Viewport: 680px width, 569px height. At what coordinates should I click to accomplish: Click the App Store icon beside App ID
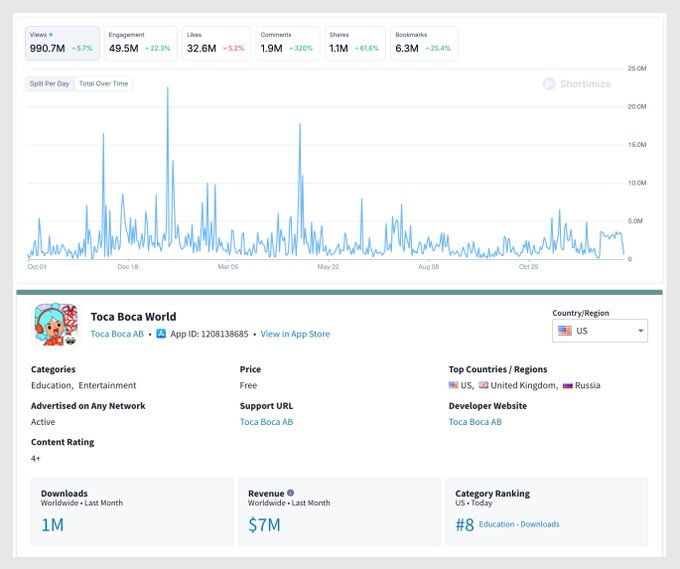coord(160,334)
